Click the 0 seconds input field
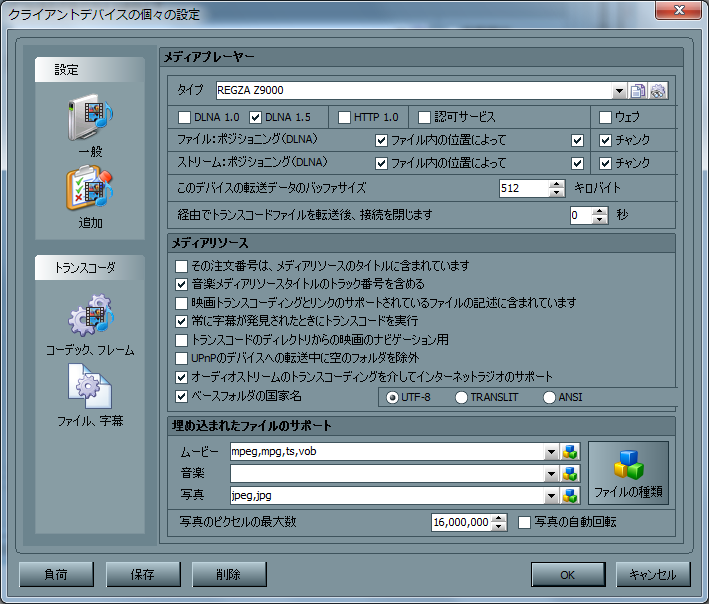 tap(581, 215)
